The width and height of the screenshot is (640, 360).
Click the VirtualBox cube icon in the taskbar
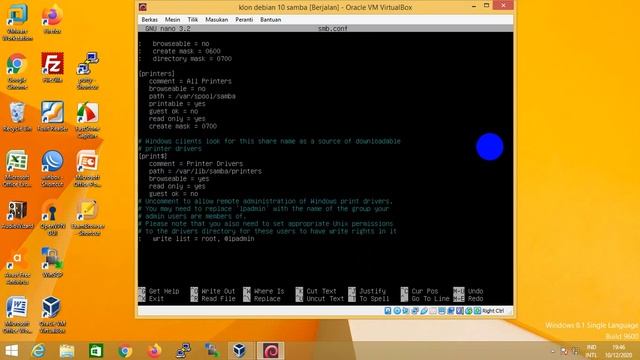tap(240, 351)
